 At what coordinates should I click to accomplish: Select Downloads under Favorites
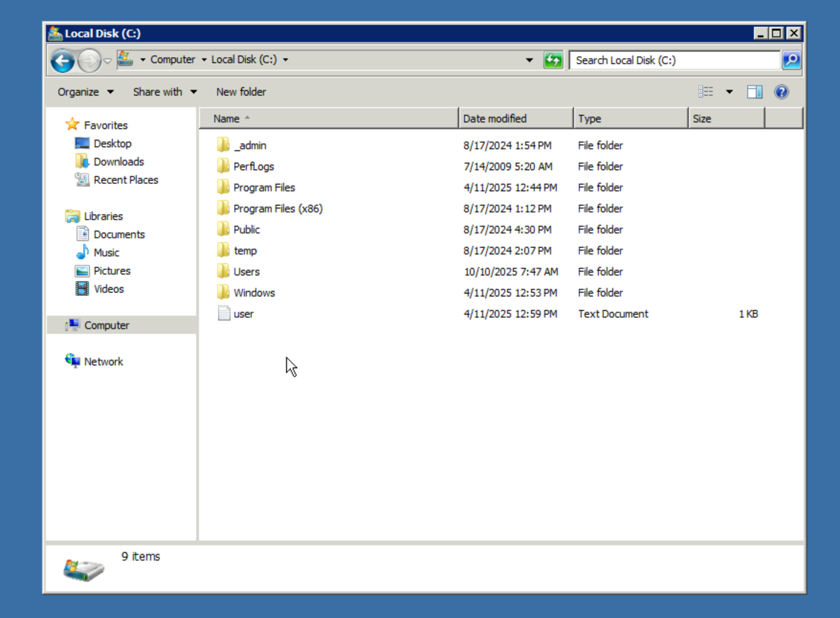pos(118,162)
